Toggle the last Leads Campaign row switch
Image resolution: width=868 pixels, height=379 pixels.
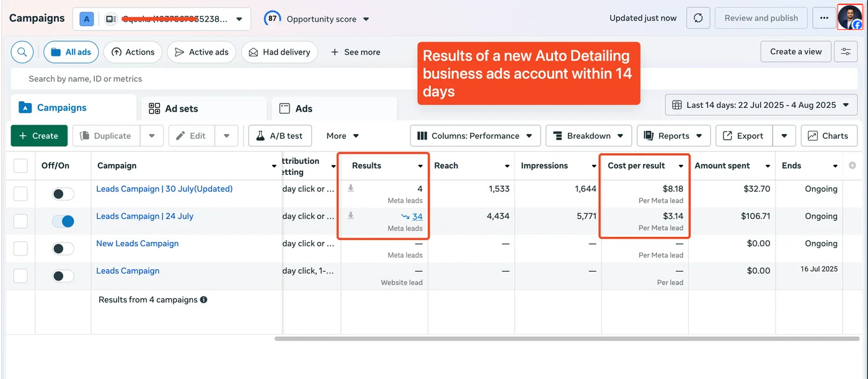pyautogui.click(x=63, y=275)
